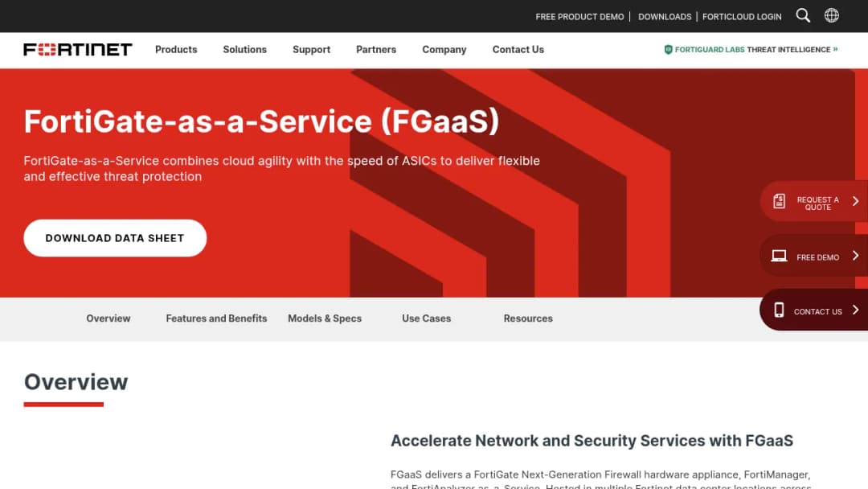This screenshot has height=489, width=868.
Task: Click the FortiGate-as-a-Service (FGaaS) heading
Action: click(261, 121)
